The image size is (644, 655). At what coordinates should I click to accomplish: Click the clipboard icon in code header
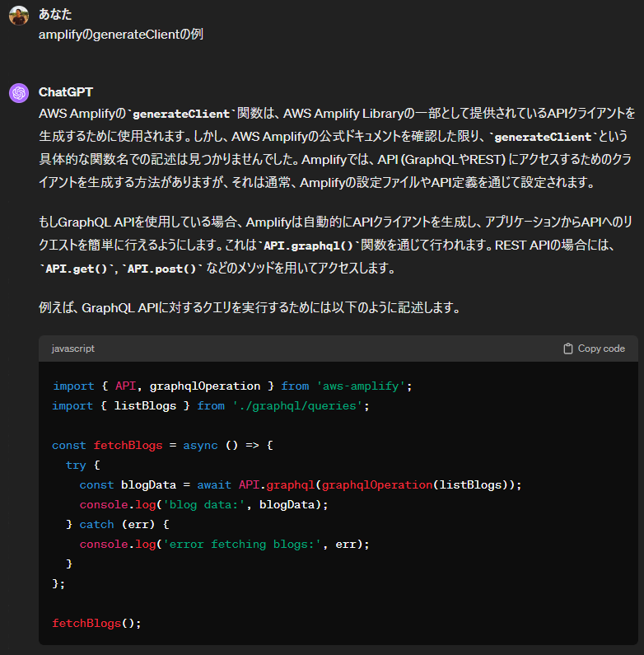pyautogui.click(x=567, y=349)
